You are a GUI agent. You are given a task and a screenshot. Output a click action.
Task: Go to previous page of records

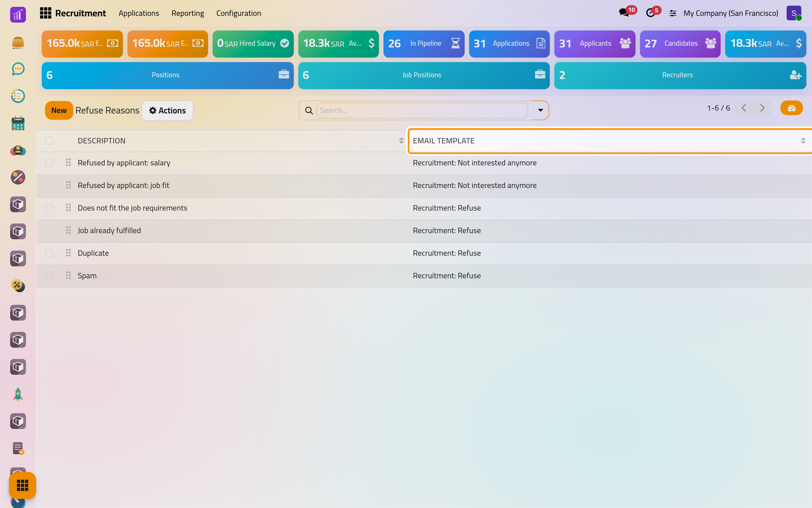pyautogui.click(x=744, y=108)
